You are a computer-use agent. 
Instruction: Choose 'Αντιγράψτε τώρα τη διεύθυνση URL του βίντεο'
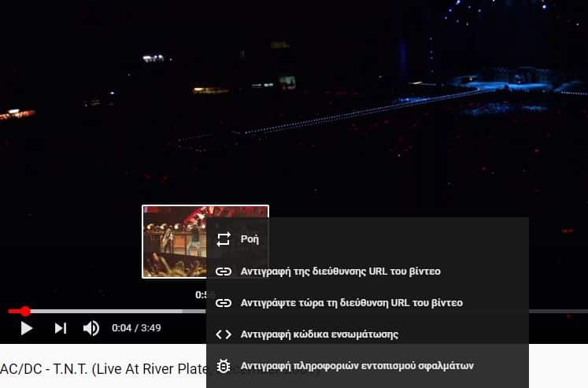[368, 302]
